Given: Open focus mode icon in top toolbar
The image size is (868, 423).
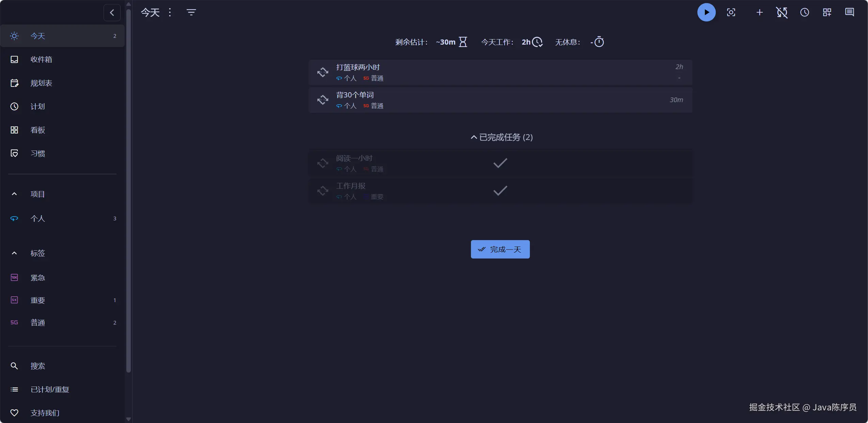Looking at the screenshot, I should [x=731, y=13].
